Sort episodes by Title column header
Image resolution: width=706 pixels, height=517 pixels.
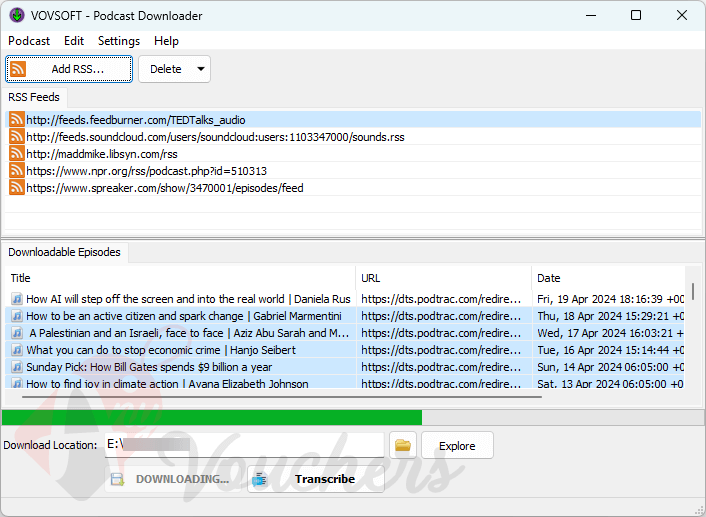(x=180, y=278)
